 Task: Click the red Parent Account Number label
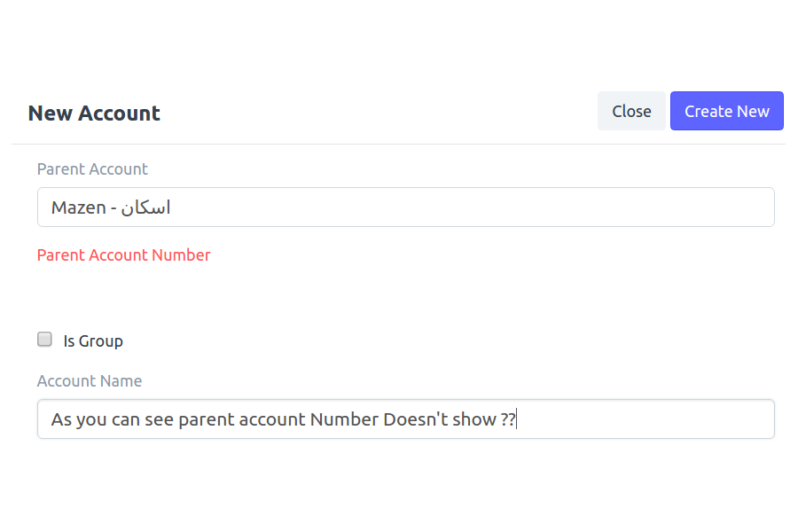123,255
